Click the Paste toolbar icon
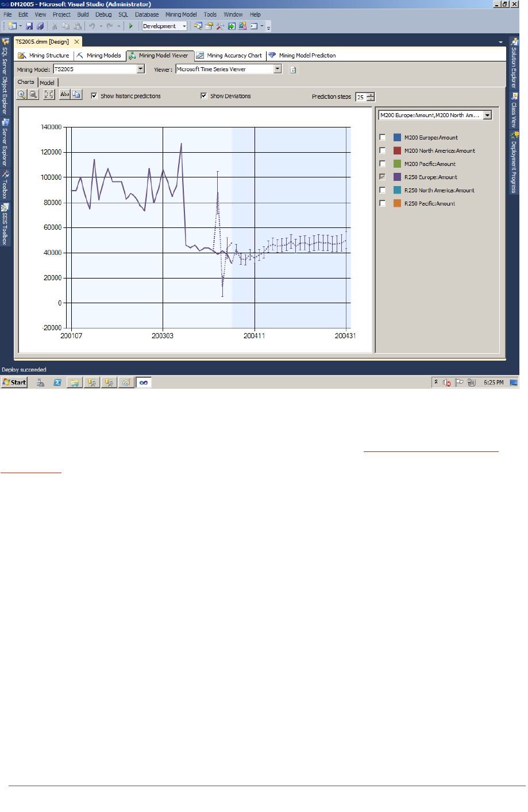The image size is (528, 812). tap(78, 26)
